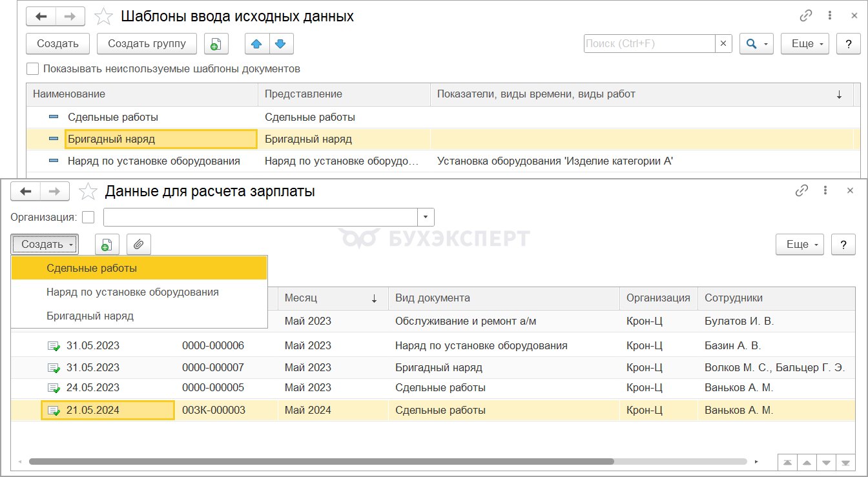Image resolution: width=868 pixels, height=477 pixels.
Task: Click into the Поиск (Ctrl+F) search field
Action: pos(648,44)
